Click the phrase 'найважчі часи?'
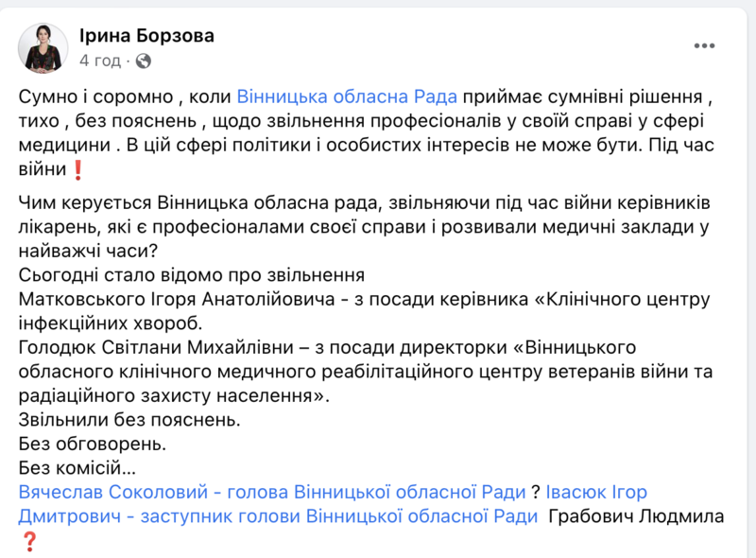 (x=88, y=251)
